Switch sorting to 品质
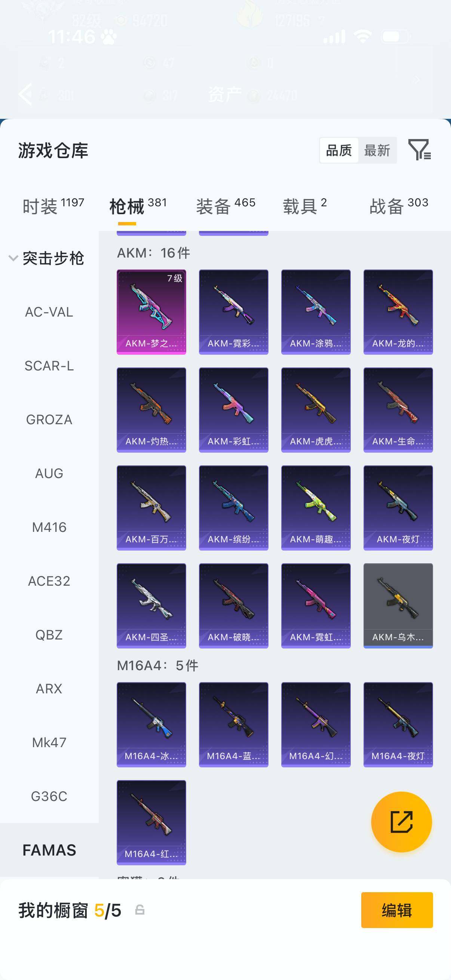The width and height of the screenshot is (451, 980). [339, 150]
